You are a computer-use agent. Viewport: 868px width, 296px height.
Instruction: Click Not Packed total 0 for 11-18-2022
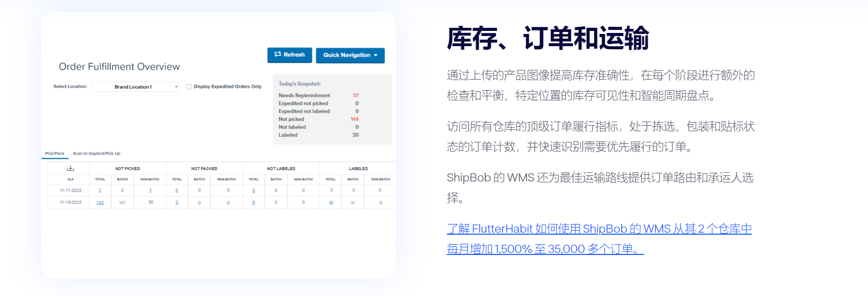pyautogui.click(x=176, y=203)
